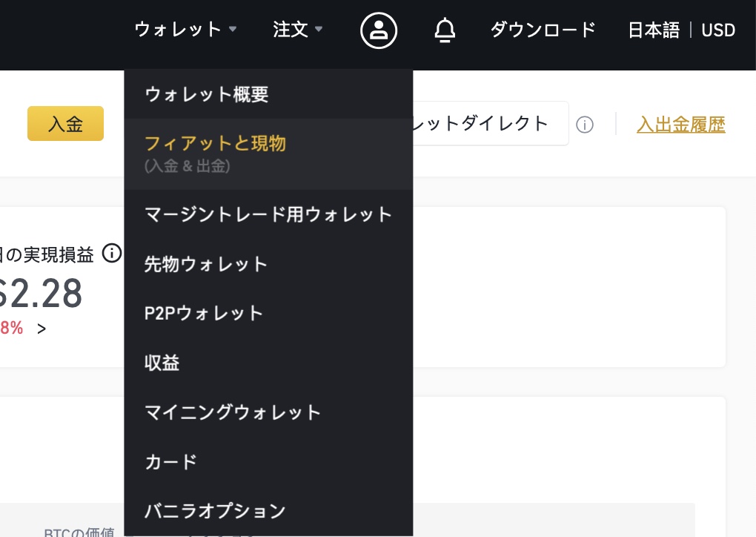The height and width of the screenshot is (537, 756).
Task: Change currency via USD
Action: (718, 30)
